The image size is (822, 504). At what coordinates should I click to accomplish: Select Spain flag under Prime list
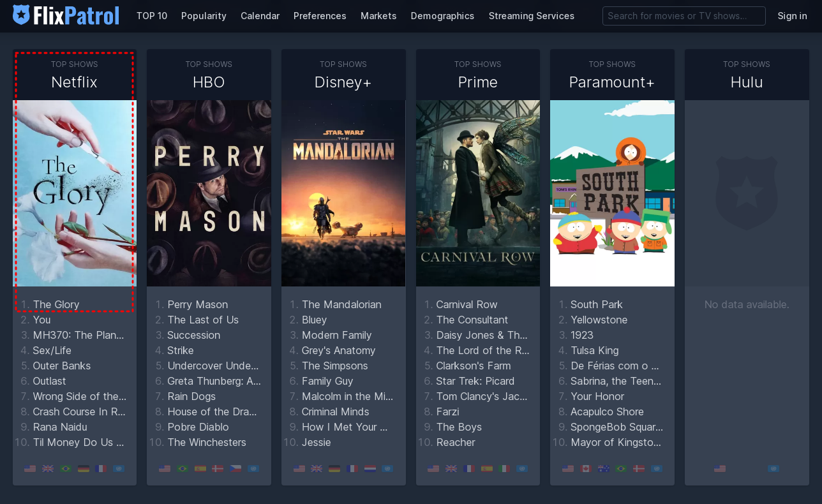(487, 469)
